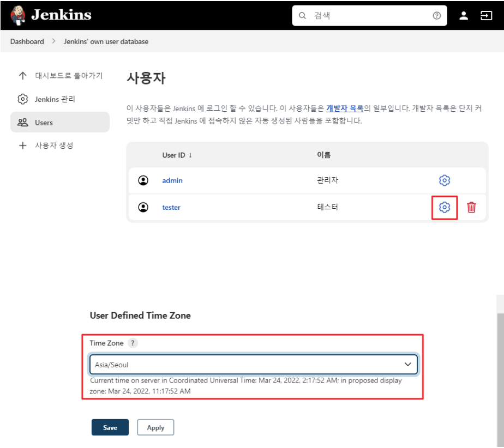This screenshot has width=504, height=448.
Task: Click the up arrow icon beside 대시보드로 돌아가기
Action: [22, 76]
